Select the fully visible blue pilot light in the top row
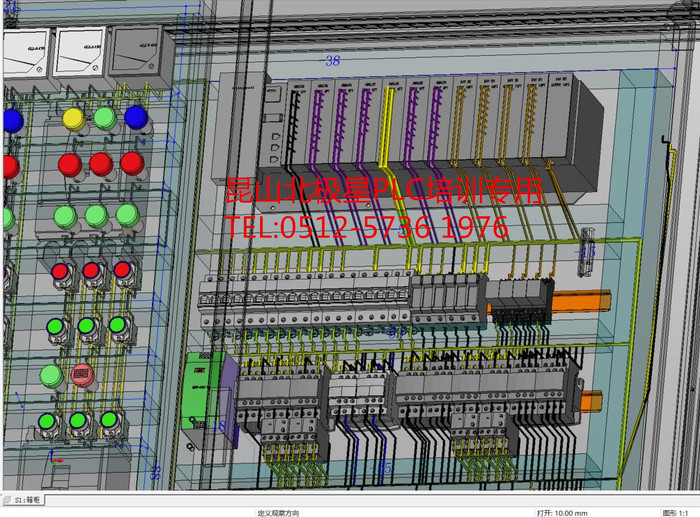Viewport: 700px width, 517px height. (x=136, y=117)
